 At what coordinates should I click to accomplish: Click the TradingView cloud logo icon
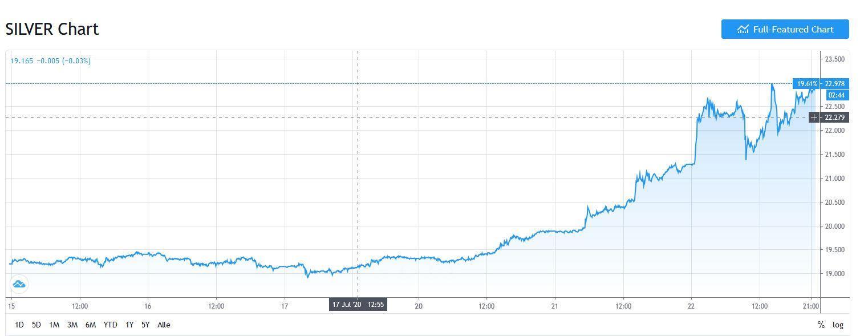point(19,284)
